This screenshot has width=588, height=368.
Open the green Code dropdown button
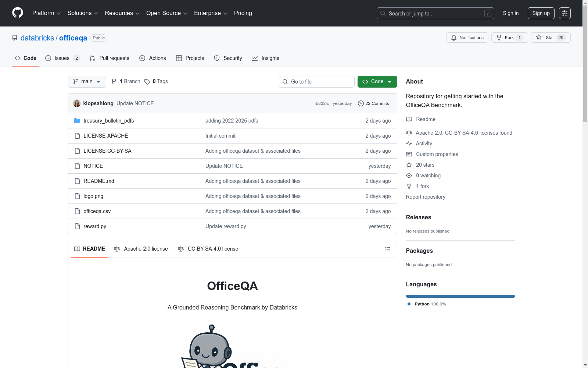pyautogui.click(x=377, y=82)
